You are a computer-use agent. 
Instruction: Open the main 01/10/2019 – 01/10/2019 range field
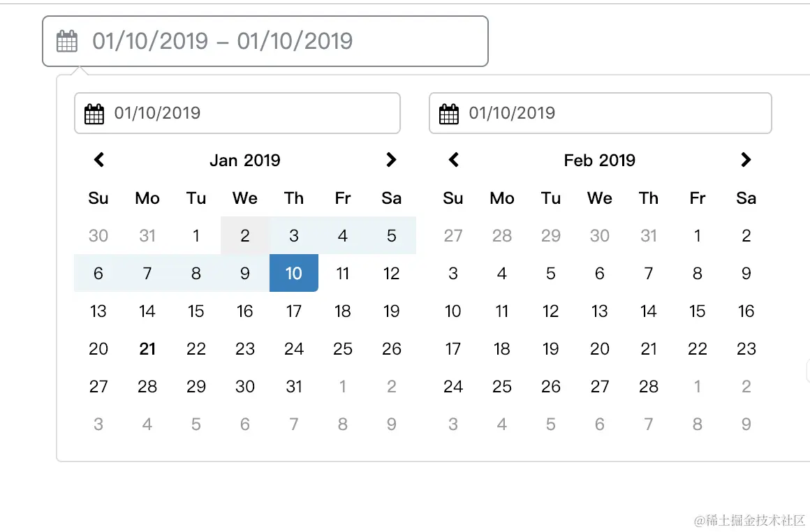pos(265,41)
